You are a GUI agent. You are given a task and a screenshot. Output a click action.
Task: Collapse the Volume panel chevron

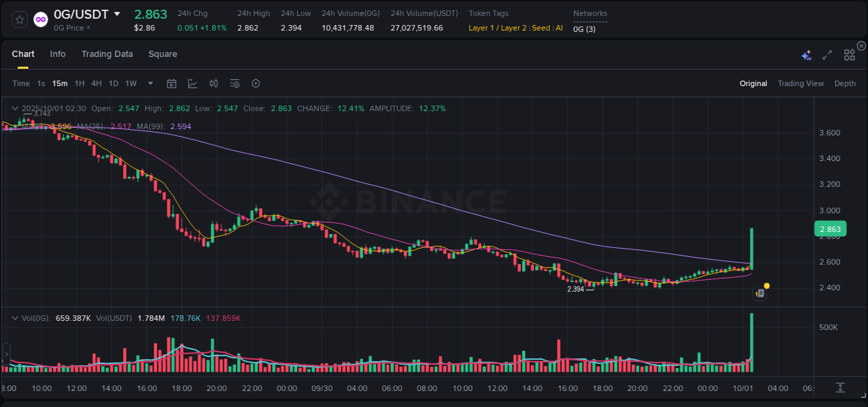click(x=15, y=317)
